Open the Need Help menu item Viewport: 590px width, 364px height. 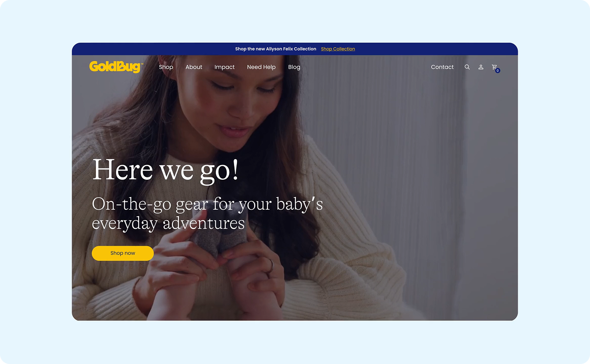pos(261,67)
